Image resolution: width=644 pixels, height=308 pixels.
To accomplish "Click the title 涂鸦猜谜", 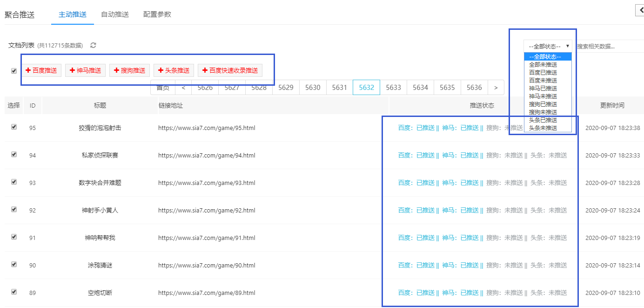I will [100, 265].
